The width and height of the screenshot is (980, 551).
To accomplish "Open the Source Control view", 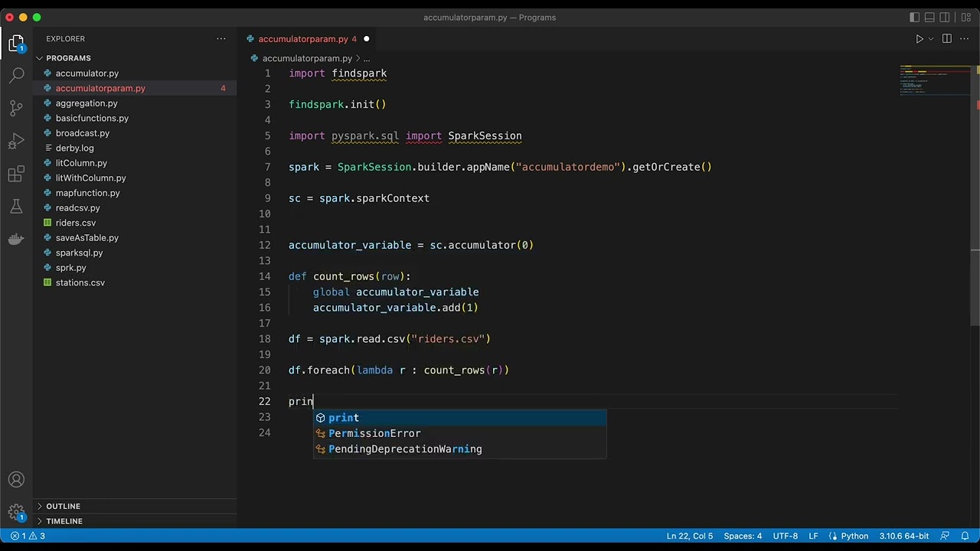I will click(17, 108).
